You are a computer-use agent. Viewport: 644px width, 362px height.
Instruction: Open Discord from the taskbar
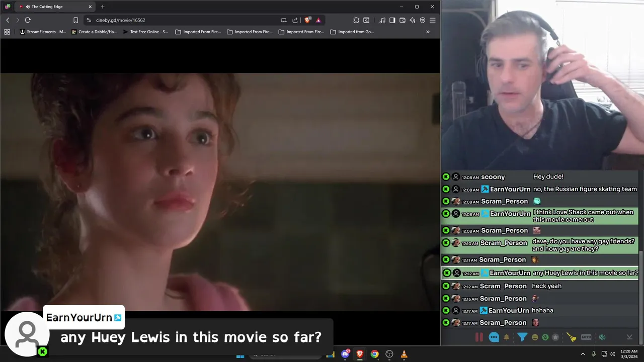(345, 354)
